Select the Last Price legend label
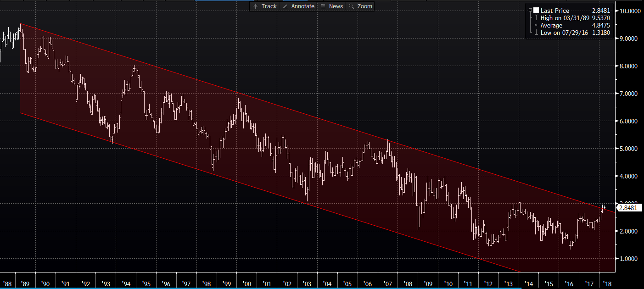This screenshot has height=289, width=644. pyautogui.click(x=554, y=11)
